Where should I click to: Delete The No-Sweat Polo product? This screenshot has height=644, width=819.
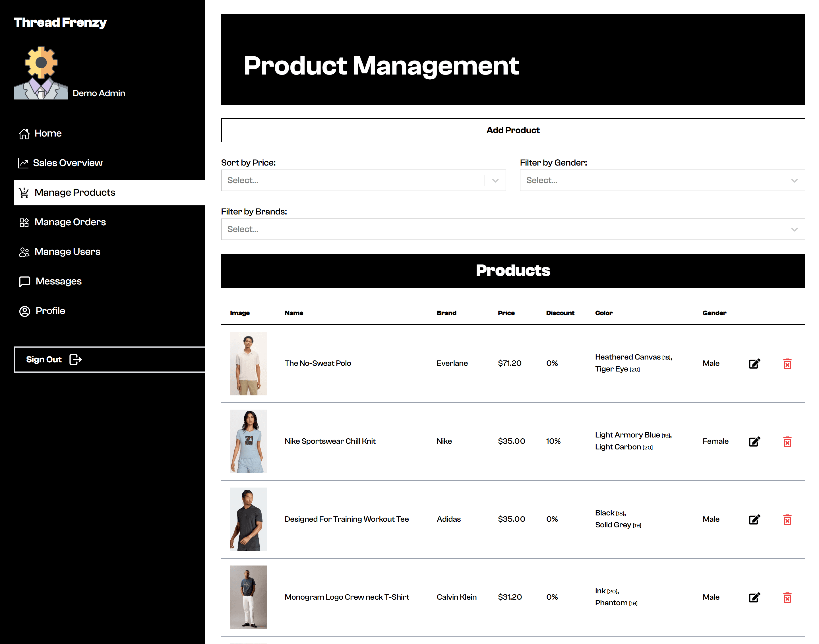[787, 364]
